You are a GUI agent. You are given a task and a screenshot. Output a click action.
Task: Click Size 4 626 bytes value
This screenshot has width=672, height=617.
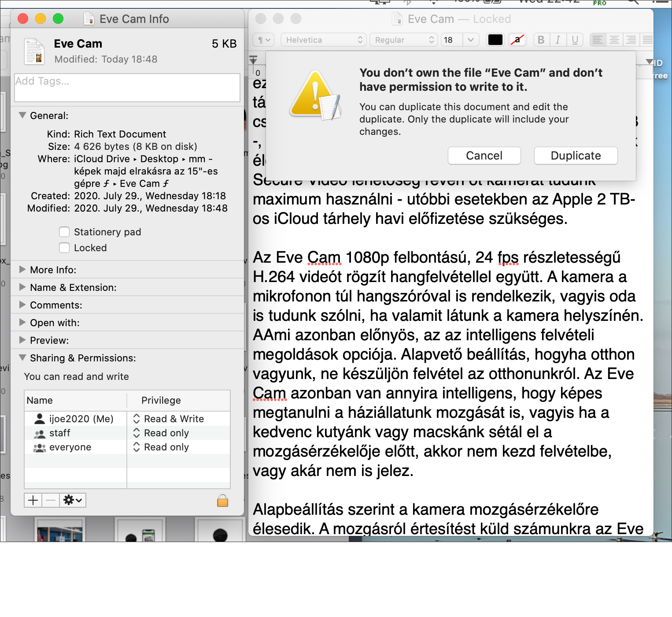[136, 146]
